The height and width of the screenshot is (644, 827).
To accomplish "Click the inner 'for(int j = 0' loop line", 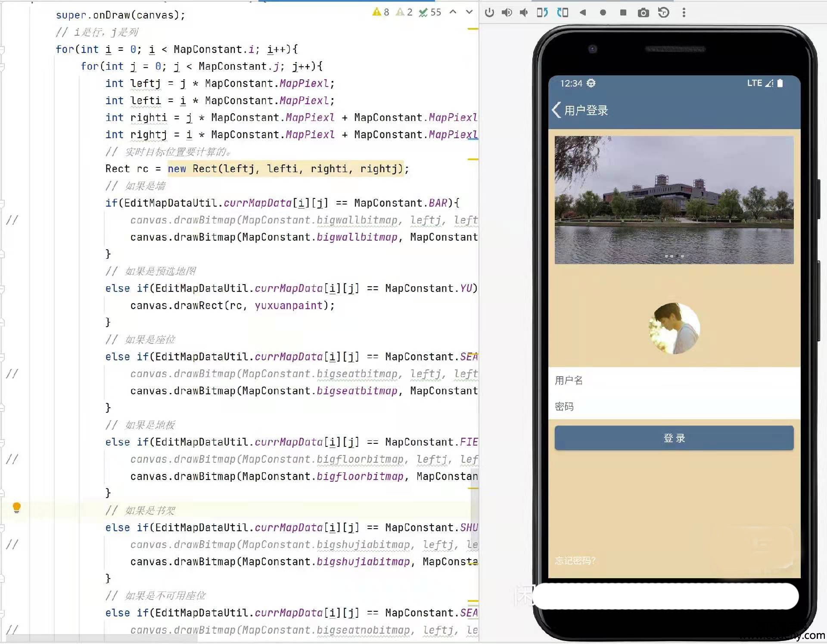I will [202, 66].
